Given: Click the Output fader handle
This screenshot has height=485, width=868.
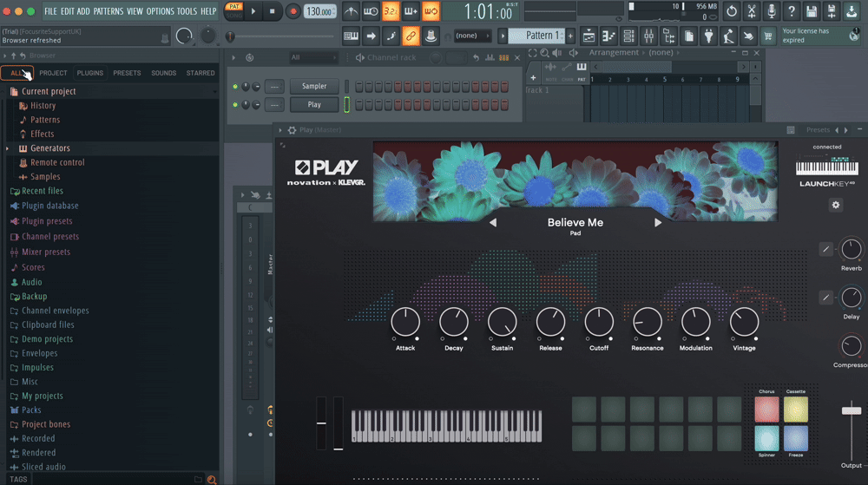Looking at the screenshot, I should (851, 411).
